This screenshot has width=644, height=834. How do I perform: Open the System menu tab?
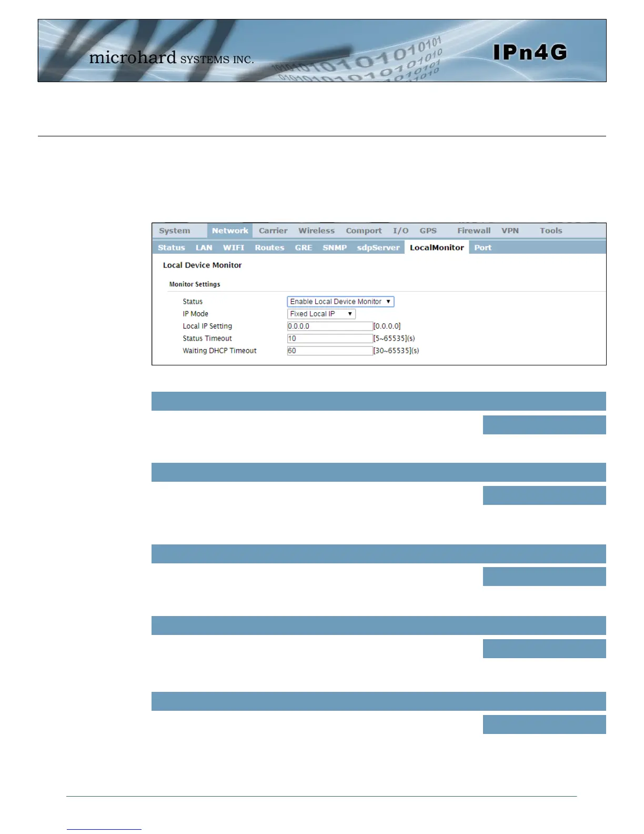click(175, 231)
